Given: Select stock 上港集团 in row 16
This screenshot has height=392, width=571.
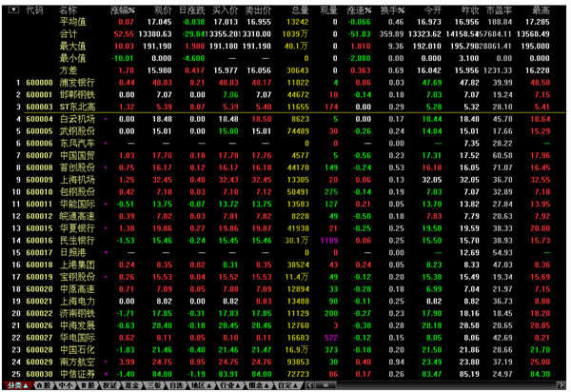Looking at the screenshot, I should click(77, 265).
